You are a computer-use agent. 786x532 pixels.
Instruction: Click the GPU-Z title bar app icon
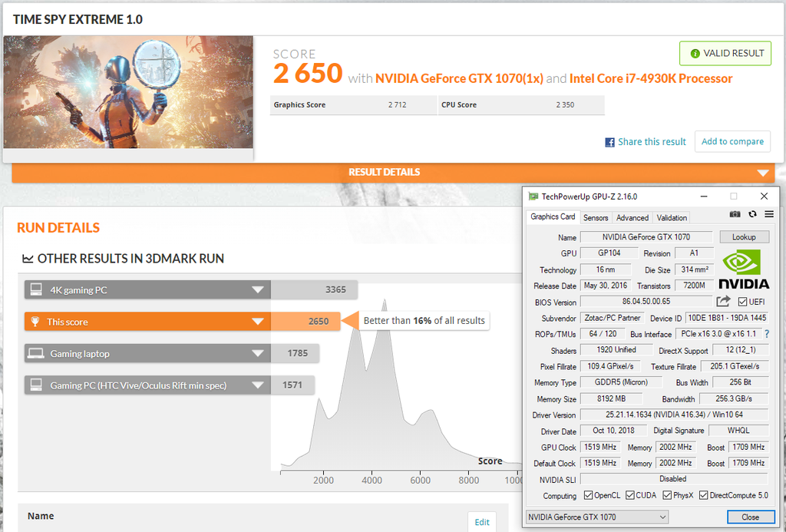tap(533, 197)
